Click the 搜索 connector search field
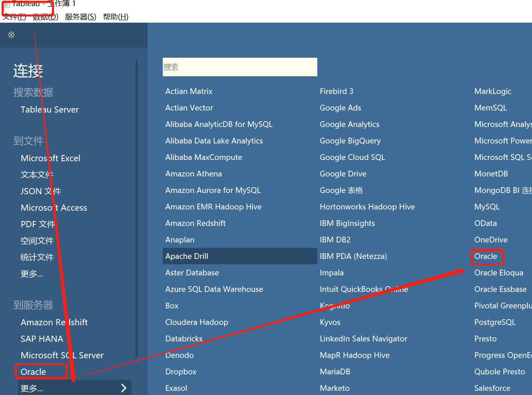The height and width of the screenshot is (395, 532). coord(240,67)
